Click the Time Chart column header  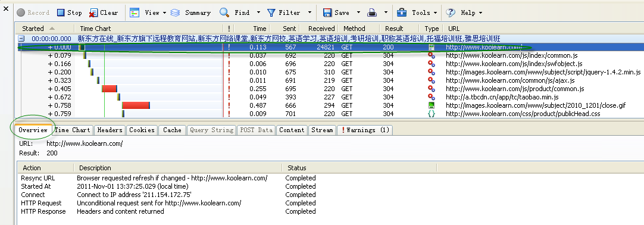coord(149,29)
